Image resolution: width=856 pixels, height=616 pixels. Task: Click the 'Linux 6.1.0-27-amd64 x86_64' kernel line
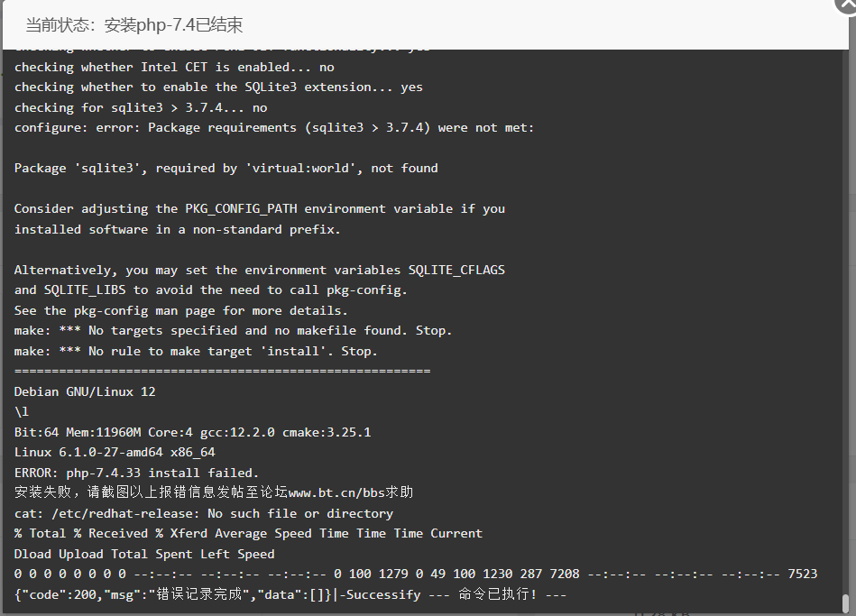click(115, 452)
